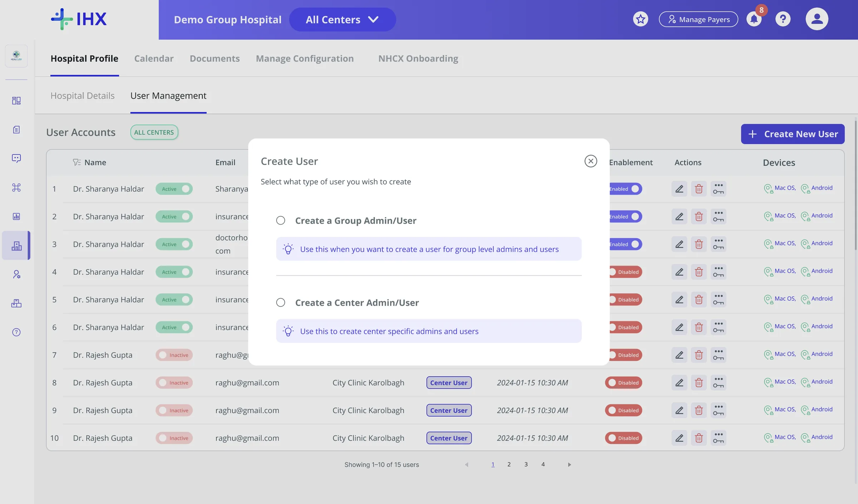Switch to the Documents tab

[x=214, y=59]
